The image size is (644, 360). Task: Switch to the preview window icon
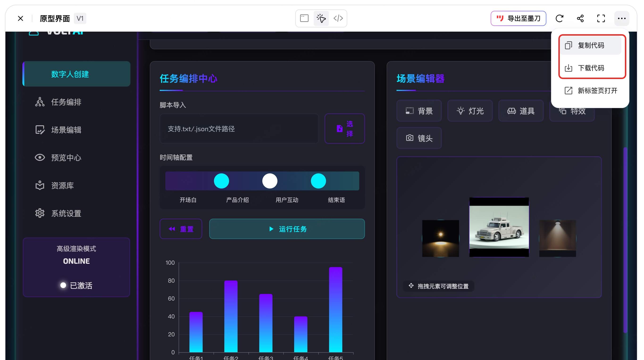pyautogui.click(x=304, y=18)
